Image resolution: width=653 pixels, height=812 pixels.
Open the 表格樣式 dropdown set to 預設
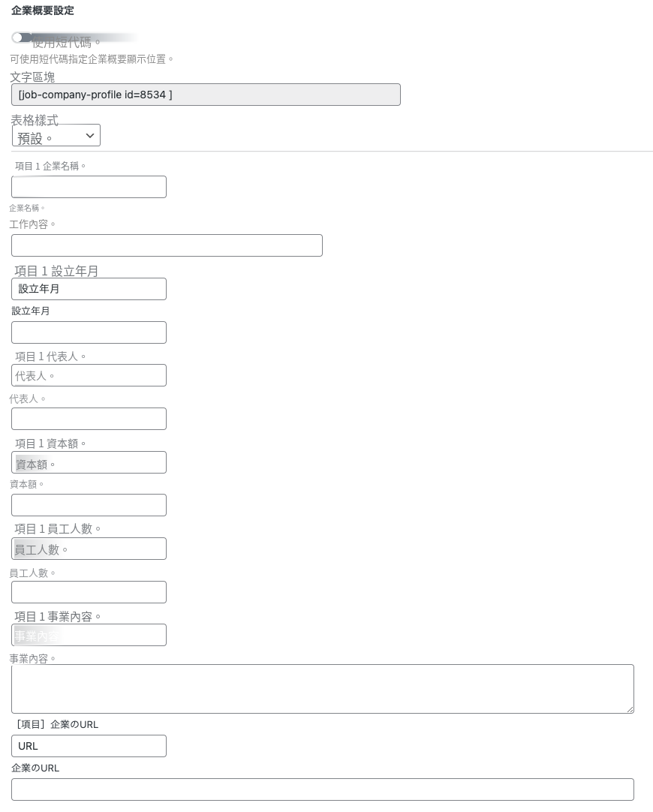pos(56,135)
